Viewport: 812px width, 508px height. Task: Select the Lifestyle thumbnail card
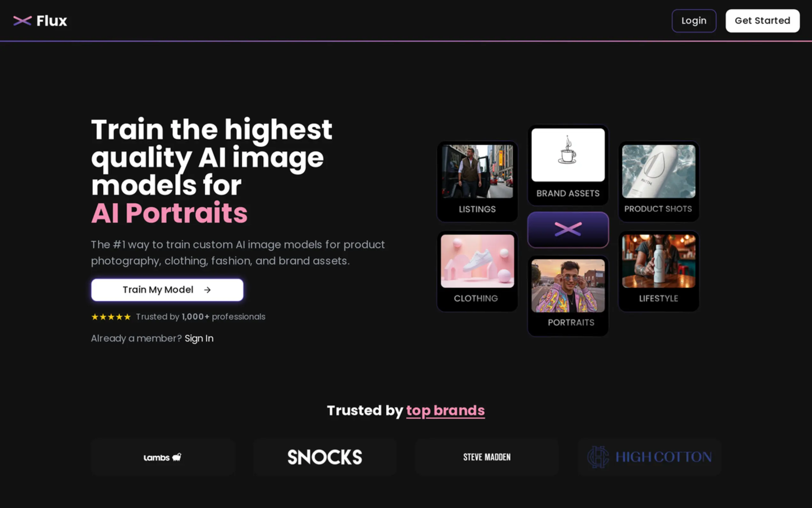659,272
